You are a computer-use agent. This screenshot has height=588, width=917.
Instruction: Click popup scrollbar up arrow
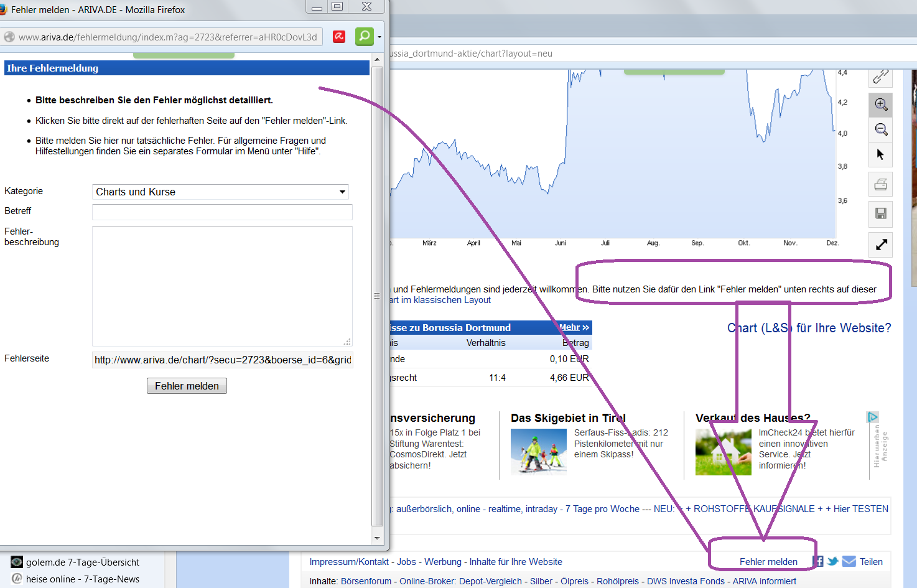pos(377,59)
